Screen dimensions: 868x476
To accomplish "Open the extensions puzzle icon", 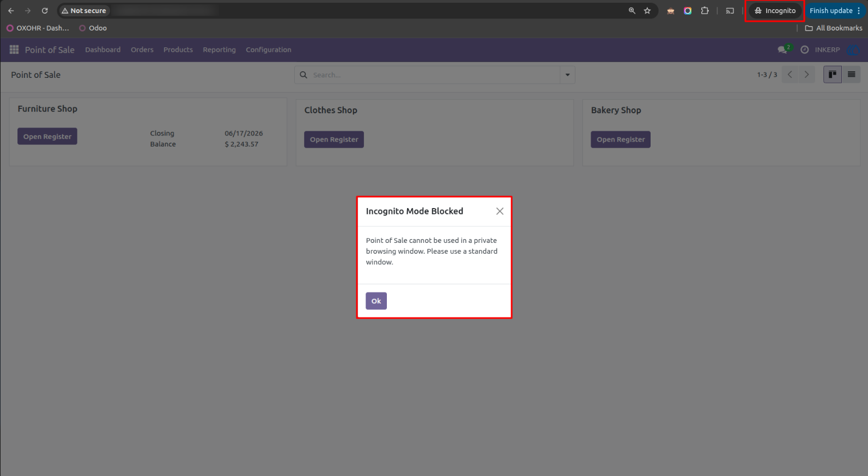I will point(705,10).
